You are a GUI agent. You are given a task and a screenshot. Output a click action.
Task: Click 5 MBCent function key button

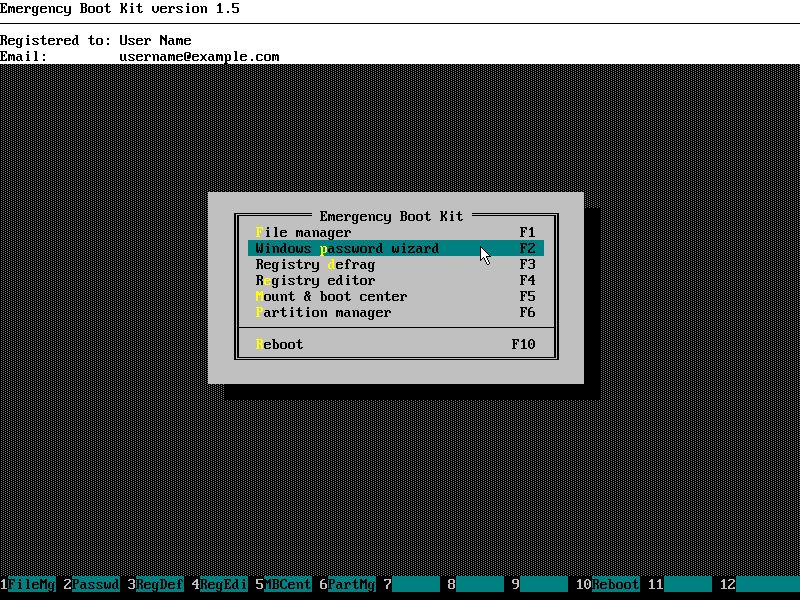click(284, 584)
